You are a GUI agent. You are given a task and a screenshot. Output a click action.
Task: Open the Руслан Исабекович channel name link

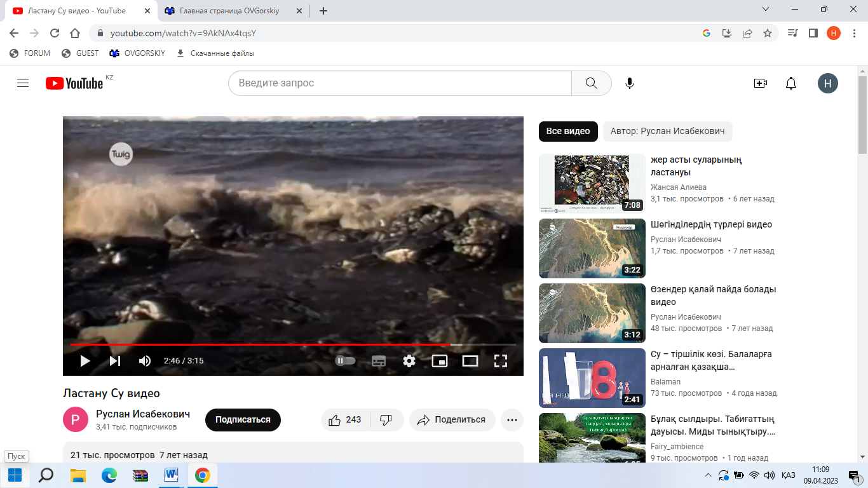143,414
